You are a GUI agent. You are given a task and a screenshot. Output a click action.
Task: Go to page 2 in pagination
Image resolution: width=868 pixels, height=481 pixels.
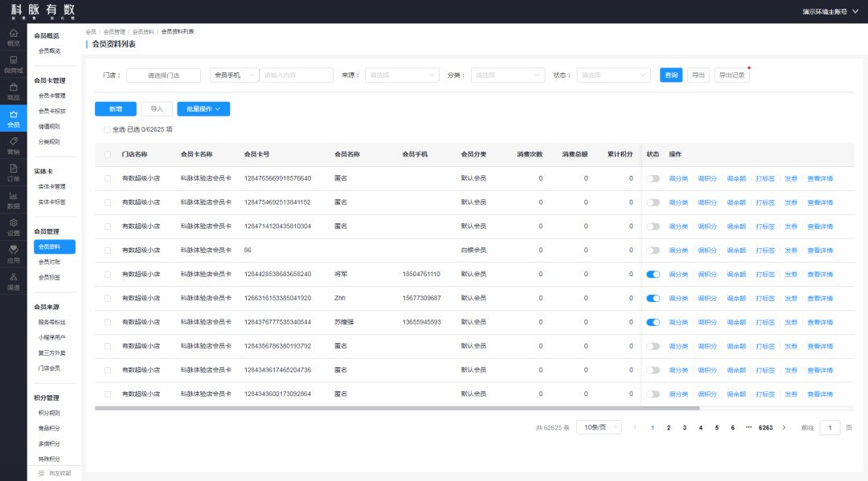669,427
